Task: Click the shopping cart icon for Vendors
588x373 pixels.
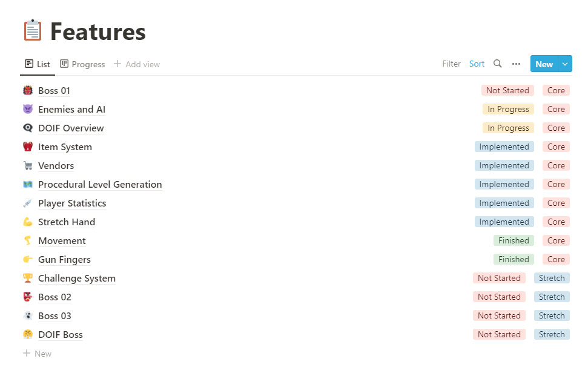Action: click(x=27, y=166)
